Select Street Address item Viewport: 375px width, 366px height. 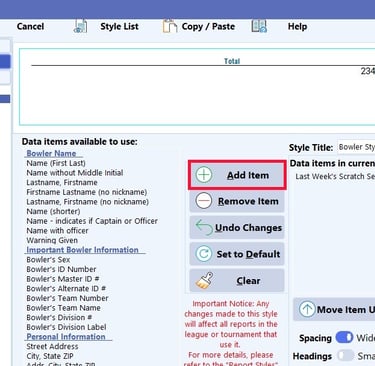[52, 347]
